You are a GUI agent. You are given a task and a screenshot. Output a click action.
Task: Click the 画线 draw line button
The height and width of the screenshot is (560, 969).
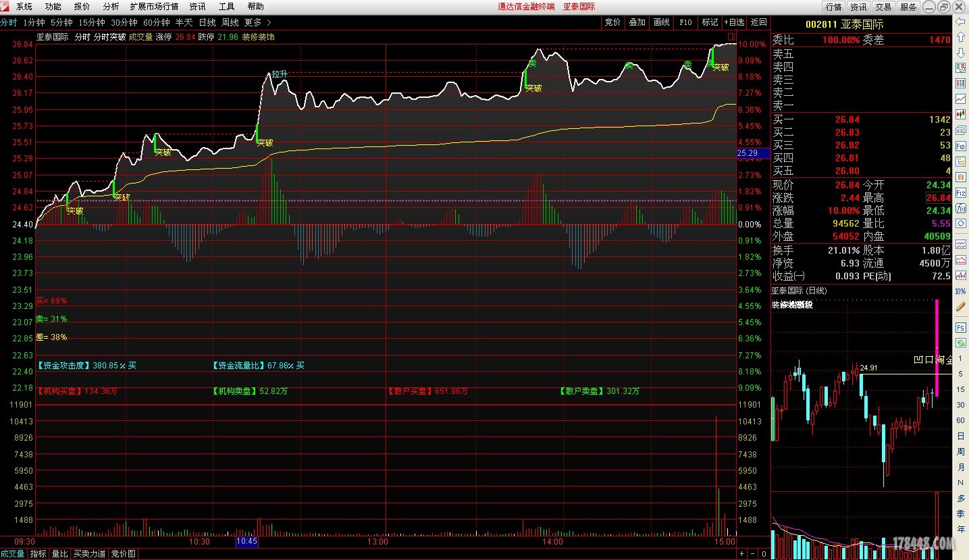[x=661, y=22]
